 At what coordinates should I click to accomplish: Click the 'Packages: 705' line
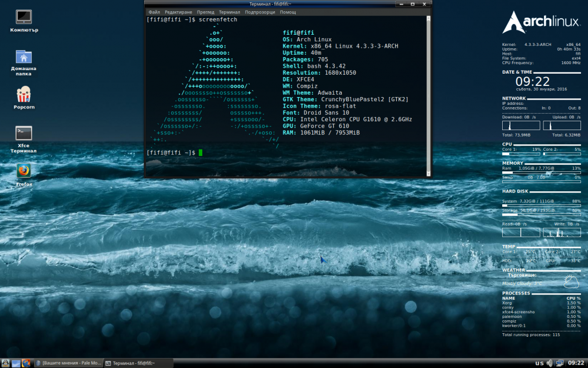pos(305,59)
